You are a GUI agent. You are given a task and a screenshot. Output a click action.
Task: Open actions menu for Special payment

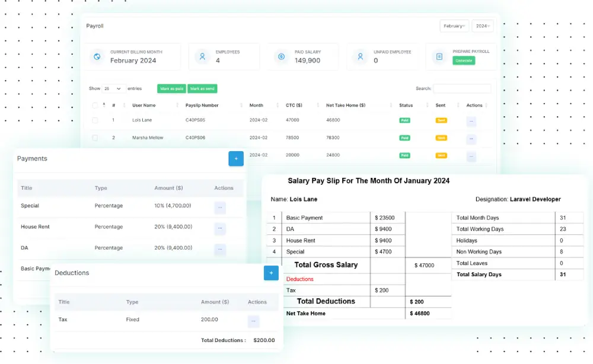[220, 207]
